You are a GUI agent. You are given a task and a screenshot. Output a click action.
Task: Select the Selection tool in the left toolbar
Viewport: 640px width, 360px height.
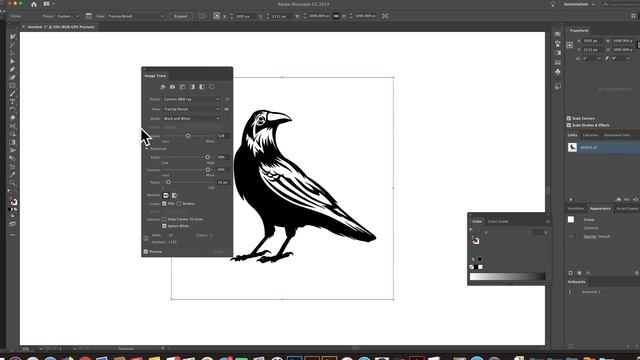click(x=13, y=37)
